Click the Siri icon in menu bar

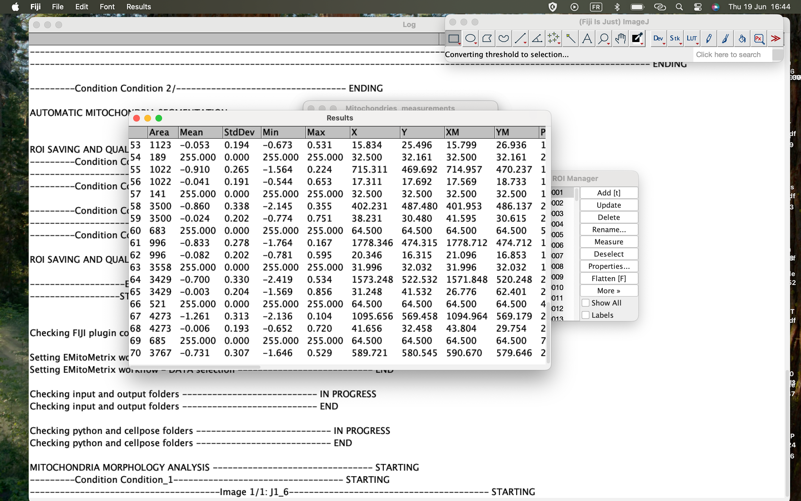coord(715,7)
